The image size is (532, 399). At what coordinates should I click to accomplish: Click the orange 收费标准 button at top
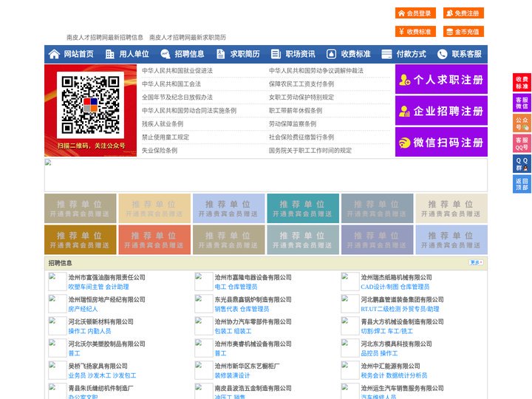415,32
